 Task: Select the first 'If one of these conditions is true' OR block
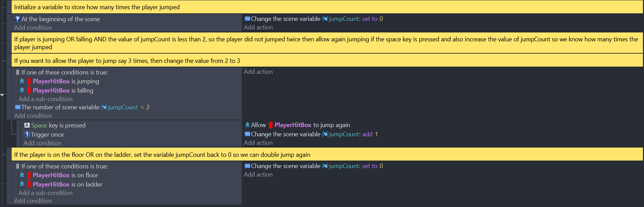click(x=62, y=72)
